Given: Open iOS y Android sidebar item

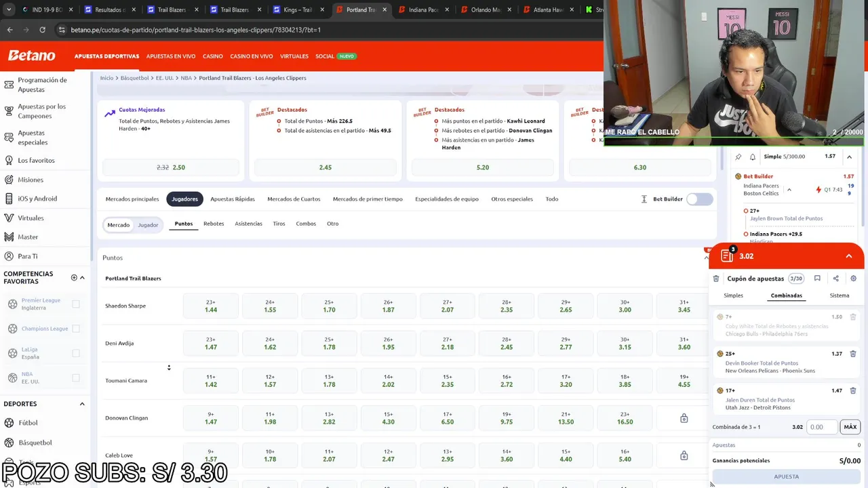Looking at the screenshot, I should (37, 199).
